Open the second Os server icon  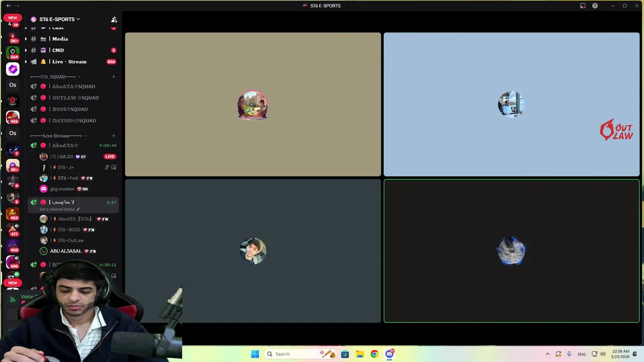coord(13,133)
